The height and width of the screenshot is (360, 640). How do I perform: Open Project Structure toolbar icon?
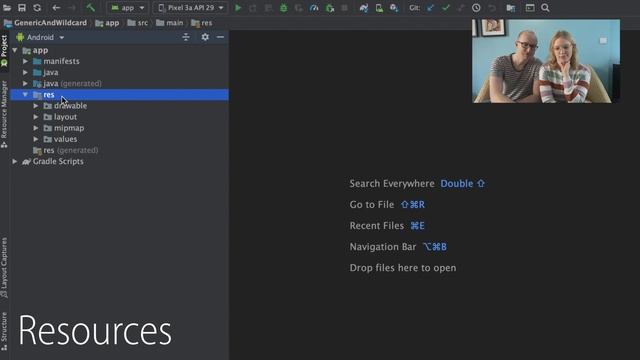pyautogui.click(x=511, y=8)
